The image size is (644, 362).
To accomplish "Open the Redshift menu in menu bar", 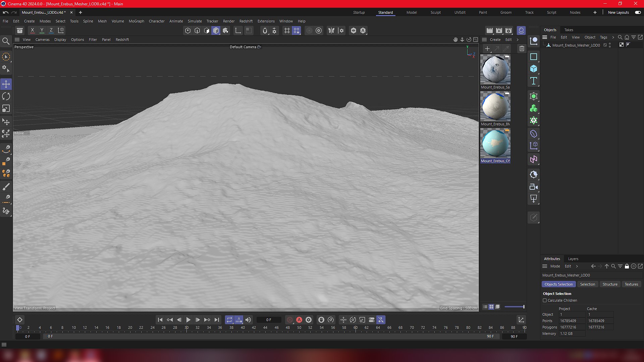I will [246, 21].
